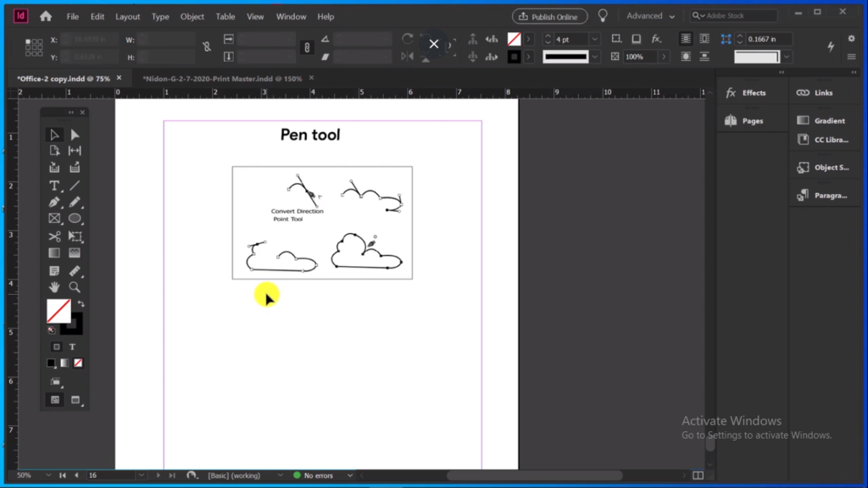Open the Table menu
This screenshot has height=488, width=868.
225,17
